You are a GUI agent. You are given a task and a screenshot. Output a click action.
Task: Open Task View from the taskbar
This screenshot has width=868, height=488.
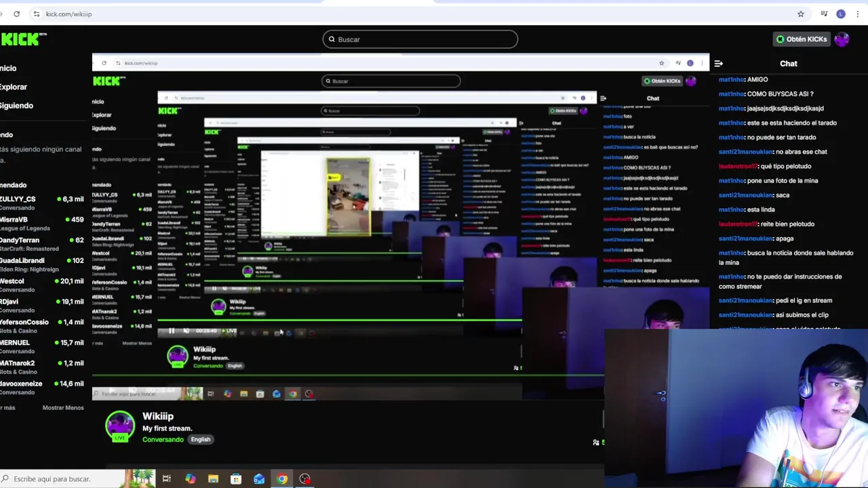pyautogui.click(x=167, y=479)
